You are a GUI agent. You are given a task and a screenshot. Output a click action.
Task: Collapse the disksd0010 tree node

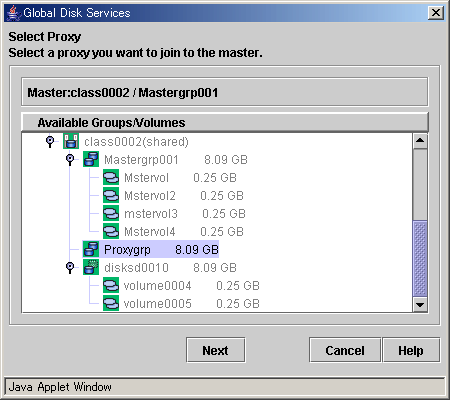70,267
